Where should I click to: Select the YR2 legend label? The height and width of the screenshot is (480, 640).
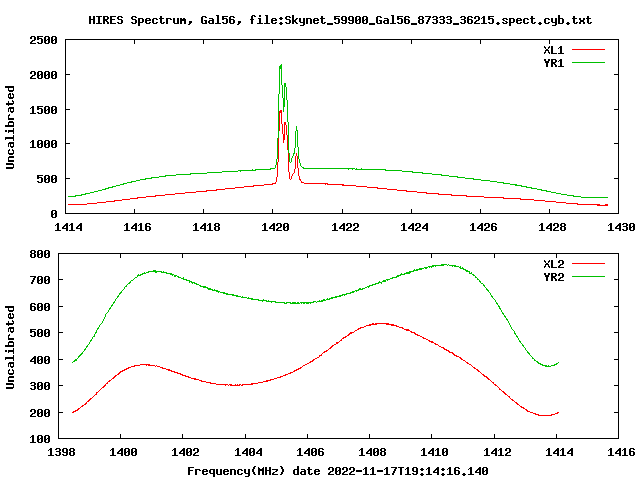553,277
